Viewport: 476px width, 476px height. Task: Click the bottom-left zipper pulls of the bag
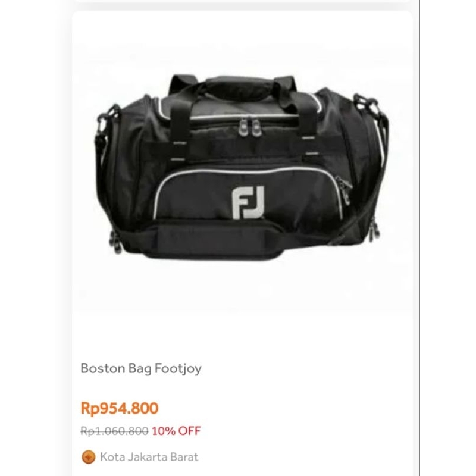pyautogui.click(x=117, y=242)
